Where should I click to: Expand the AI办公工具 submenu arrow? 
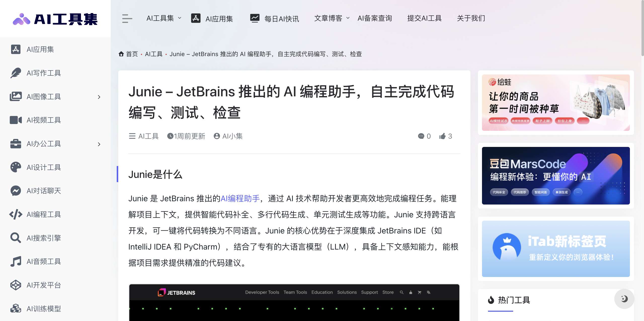pyautogui.click(x=99, y=144)
